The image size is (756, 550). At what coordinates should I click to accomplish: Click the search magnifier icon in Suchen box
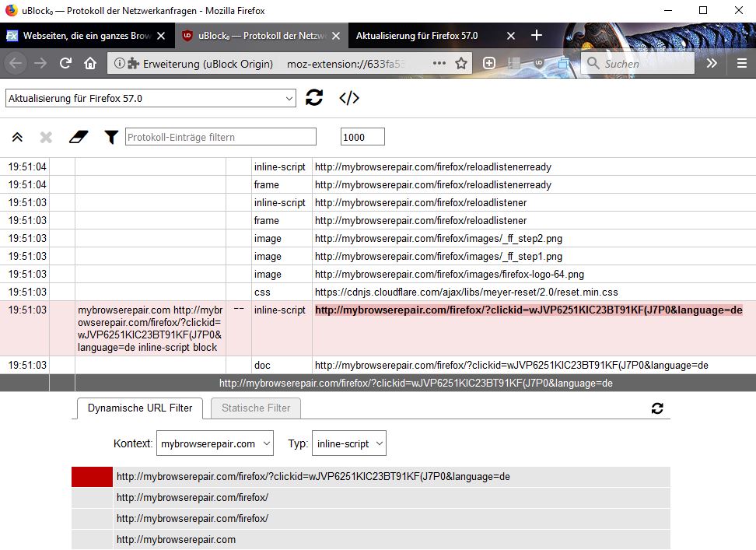(x=593, y=63)
